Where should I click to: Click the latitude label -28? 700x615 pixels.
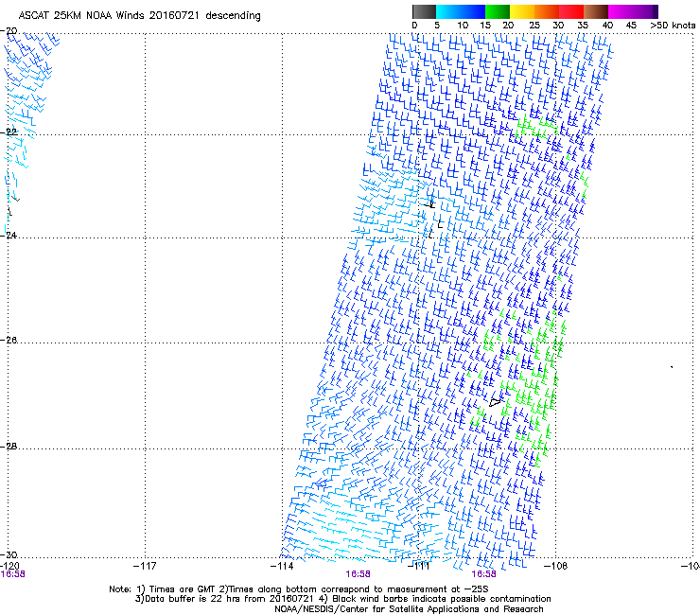(x=9, y=447)
